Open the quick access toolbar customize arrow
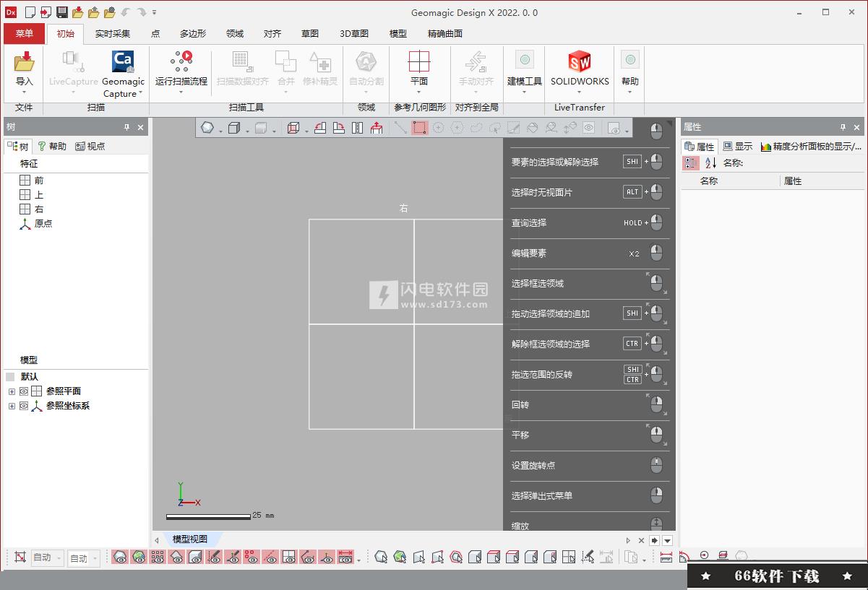Screen dimensions: 868x590 [x=155, y=12]
